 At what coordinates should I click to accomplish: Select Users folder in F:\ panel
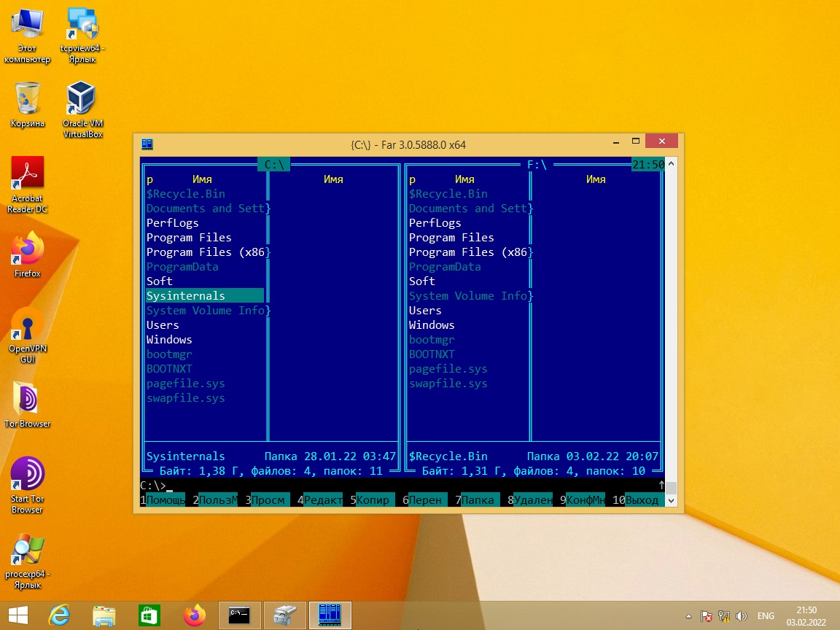(x=425, y=311)
